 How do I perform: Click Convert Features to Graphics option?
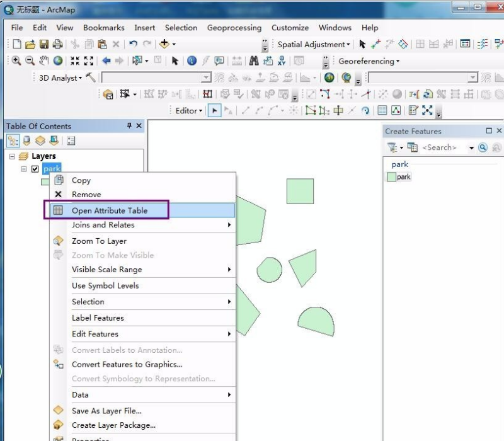tap(142, 364)
